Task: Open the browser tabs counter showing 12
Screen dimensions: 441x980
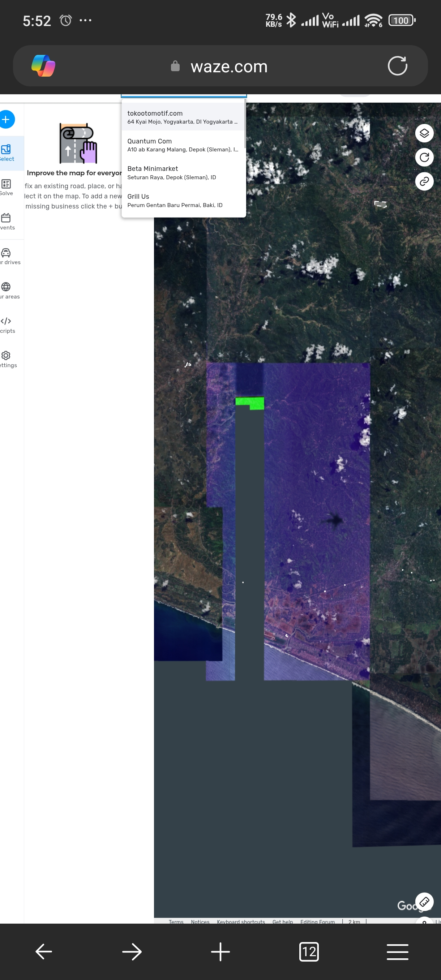Action: click(309, 951)
